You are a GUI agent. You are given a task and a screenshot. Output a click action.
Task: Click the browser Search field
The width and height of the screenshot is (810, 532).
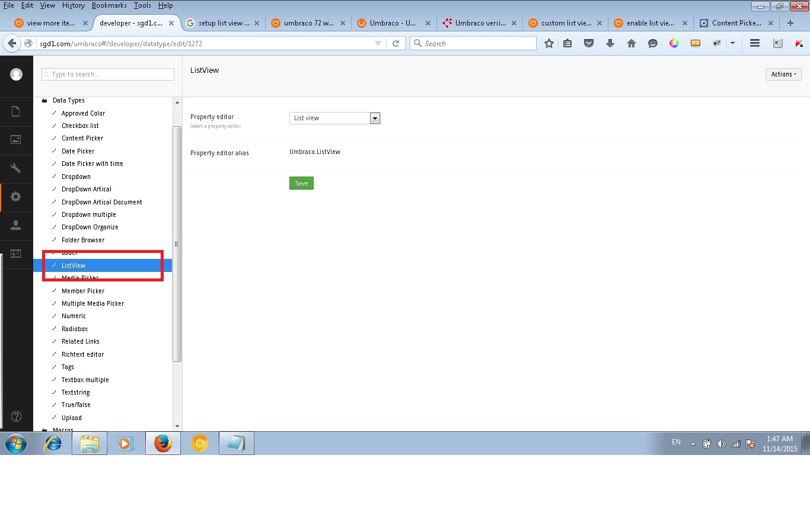(x=473, y=43)
